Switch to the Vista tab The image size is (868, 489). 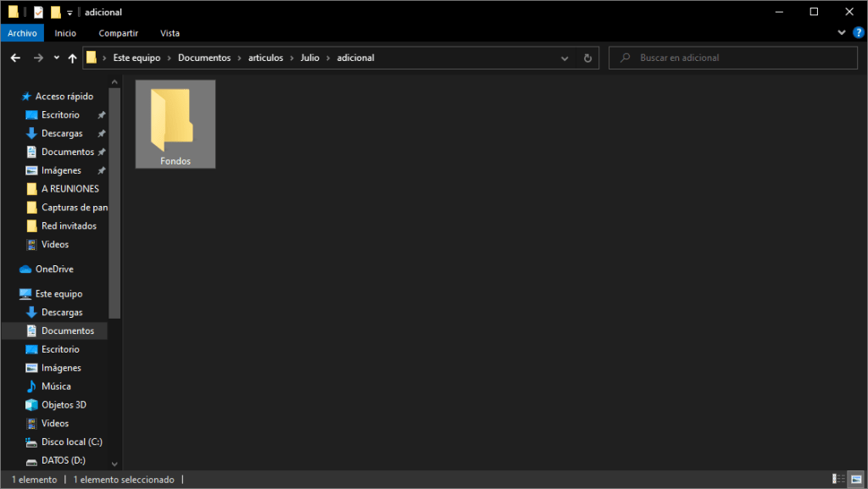[170, 33]
